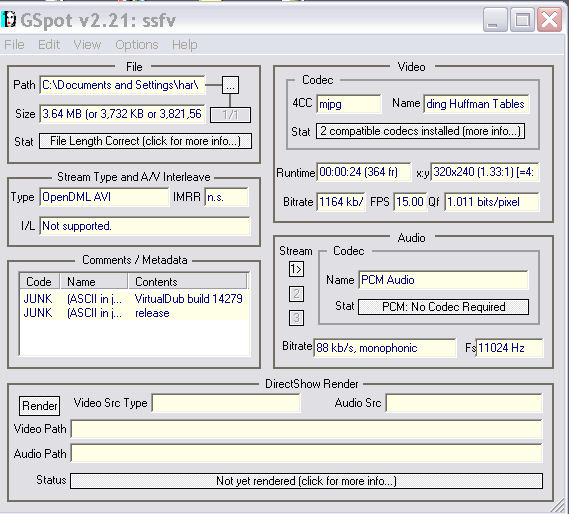The height and width of the screenshot is (514, 569).
Task: Select audio stream 3 button
Action: 296,318
